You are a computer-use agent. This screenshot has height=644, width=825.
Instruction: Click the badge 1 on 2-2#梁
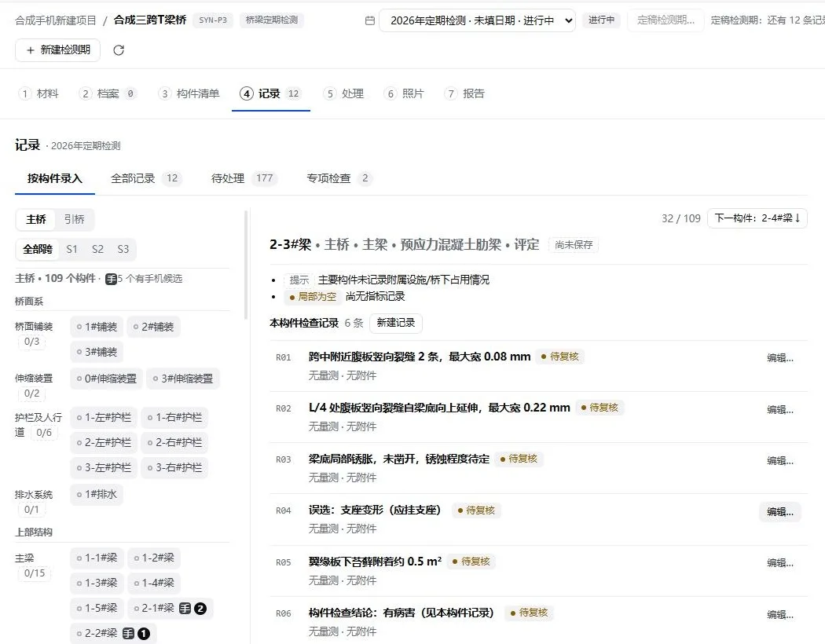point(144,634)
